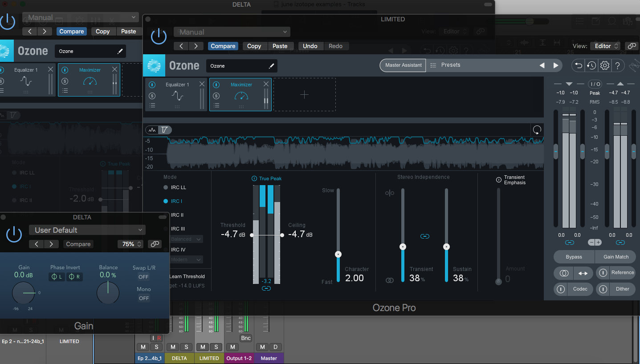Screen dimensions: 640x364
Task: Click the link icon beside View Editor
Action: point(632,46)
